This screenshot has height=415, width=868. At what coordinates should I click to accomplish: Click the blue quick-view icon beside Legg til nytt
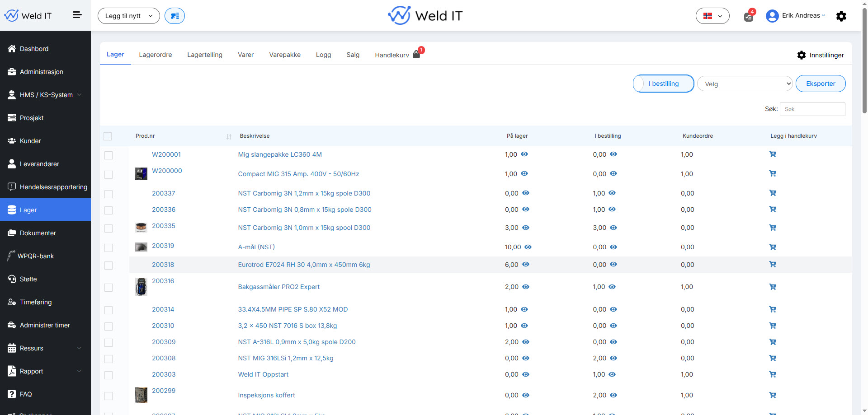click(175, 16)
